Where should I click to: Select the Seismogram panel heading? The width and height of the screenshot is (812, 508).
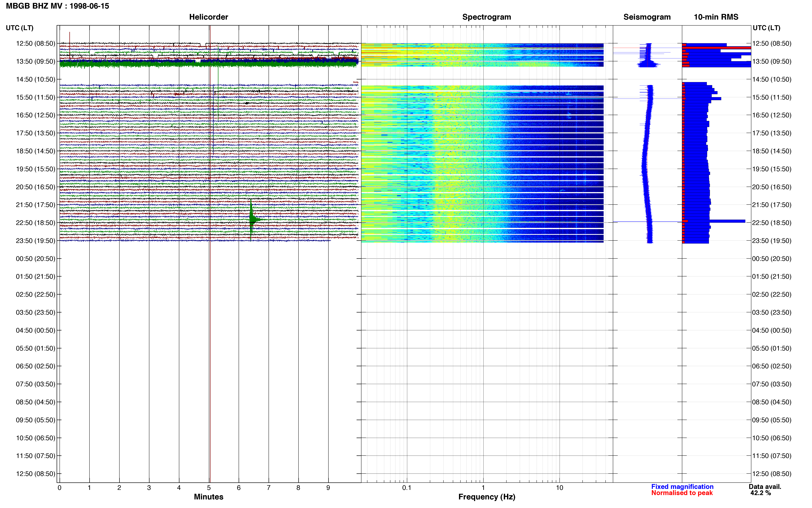tap(647, 17)
